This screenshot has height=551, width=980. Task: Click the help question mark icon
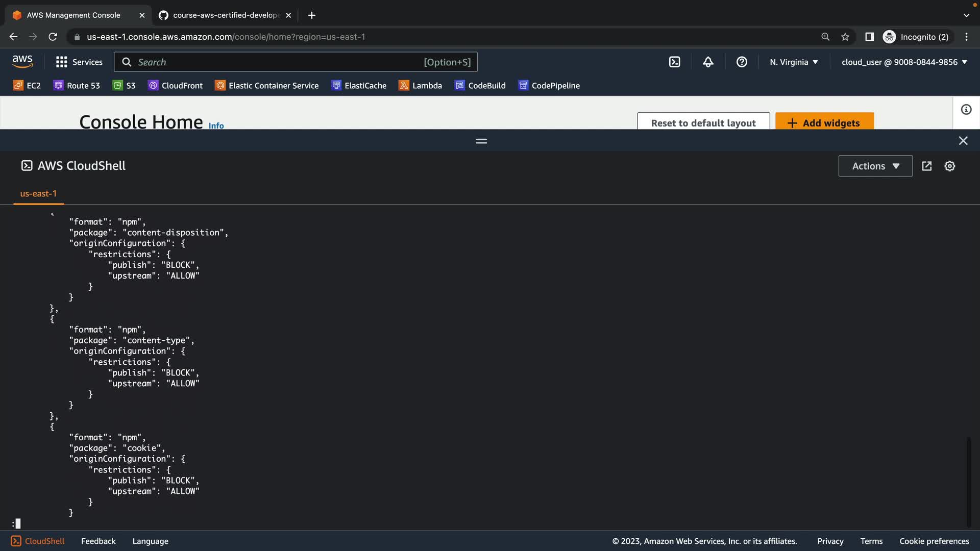coord(742,62)
